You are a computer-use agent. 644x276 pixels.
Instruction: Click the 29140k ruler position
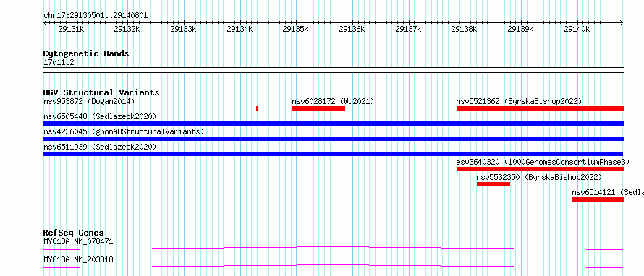(x=577, y=29)
